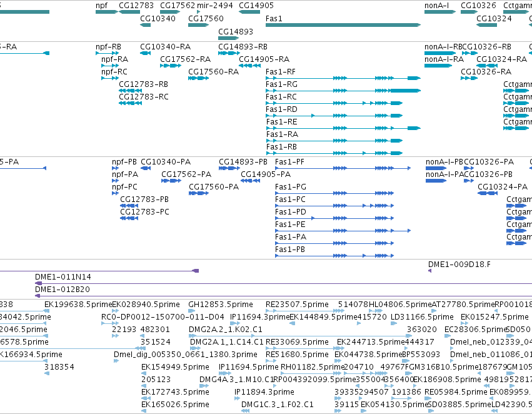Select the DME1-012B20 BAC label

click(63, 290)
